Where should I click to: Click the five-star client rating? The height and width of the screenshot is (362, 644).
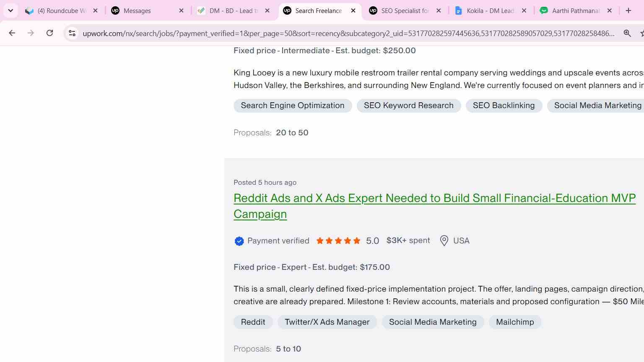(338, 241)
